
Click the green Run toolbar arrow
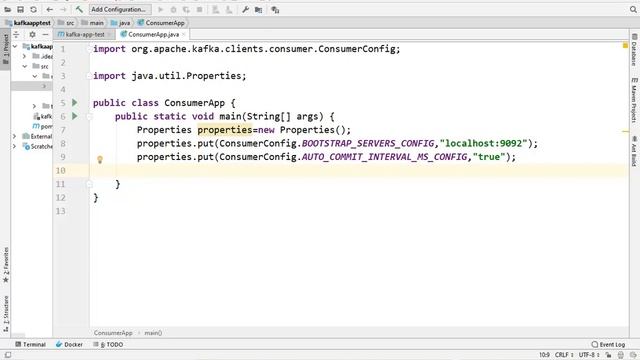point(160,9)
